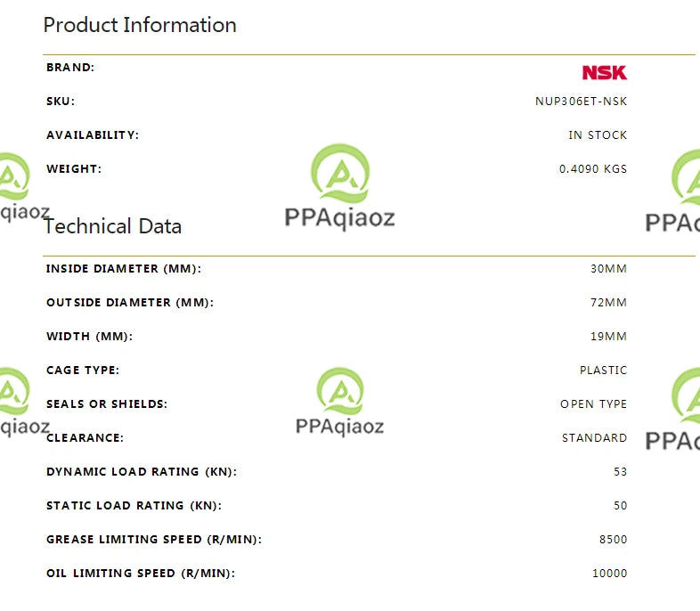Click the STANDARD clearance value
The height and width of the screenshot is (611, 700).
(x=594, y=438)
